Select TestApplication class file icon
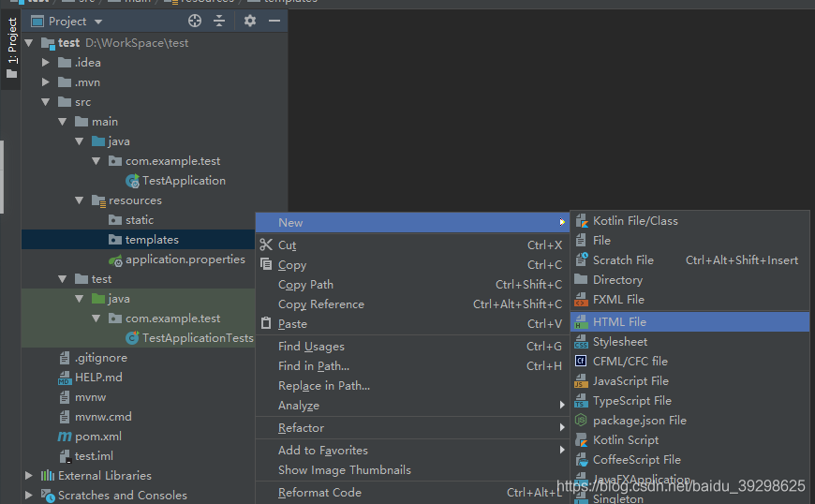 point(132,181)
